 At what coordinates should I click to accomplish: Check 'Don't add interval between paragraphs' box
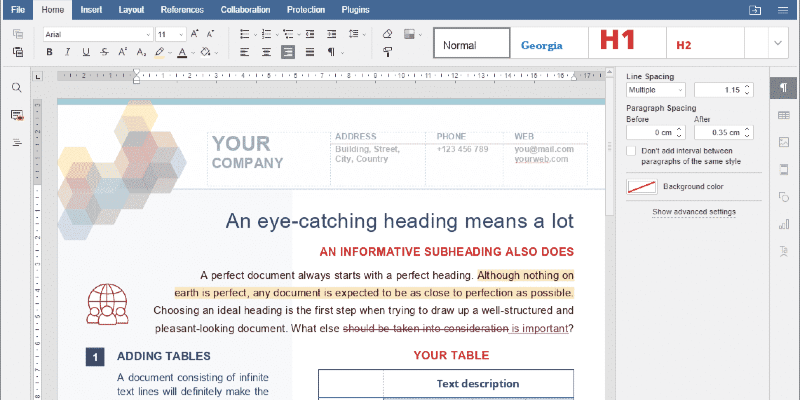point(631,150)
